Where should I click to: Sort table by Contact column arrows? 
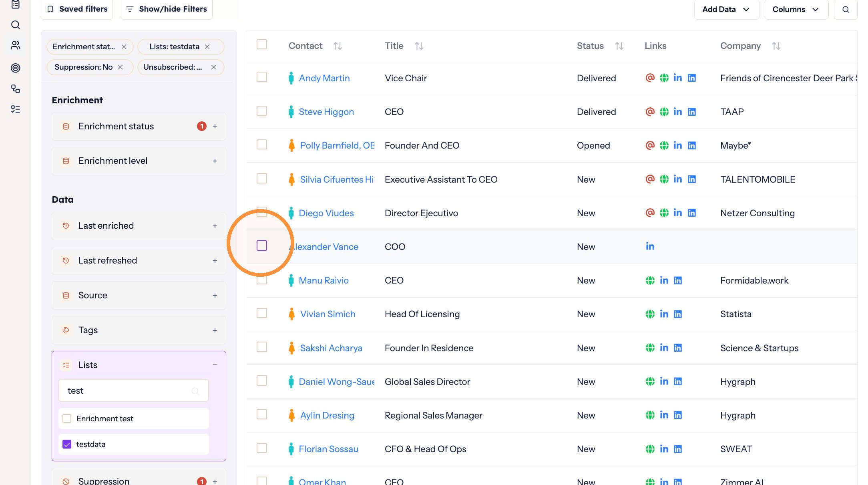[338, 46]
